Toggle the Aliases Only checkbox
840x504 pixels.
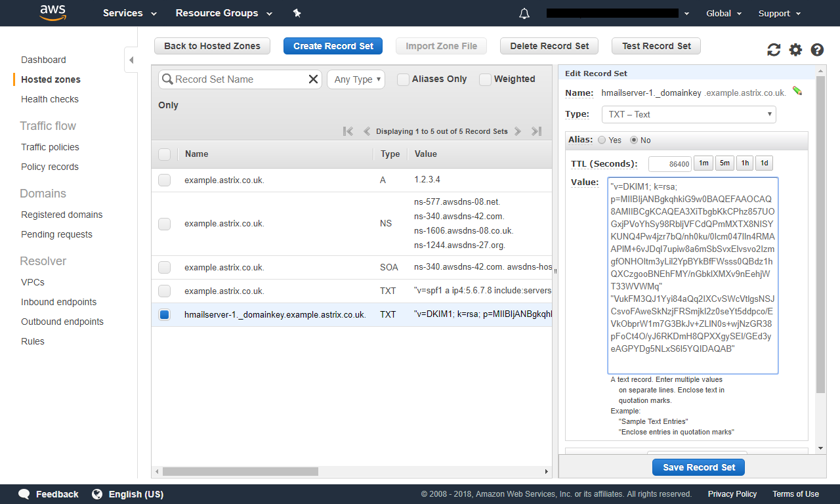point(402,79)
